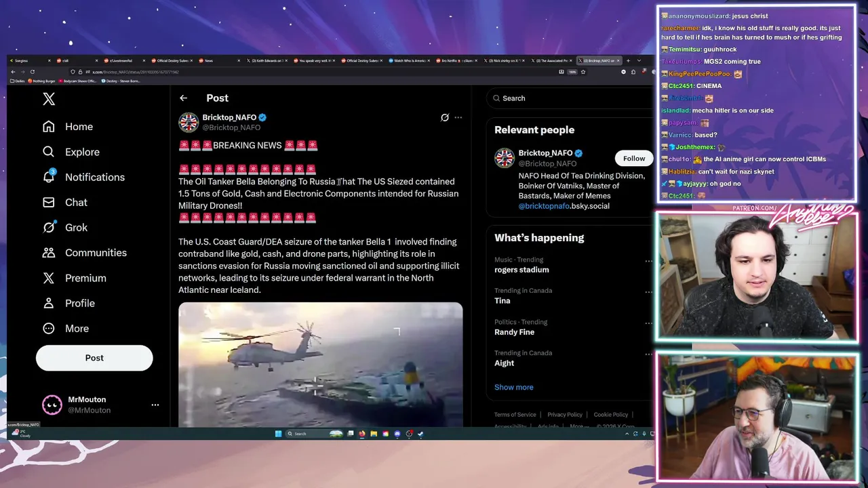
Task: Open Communities in the sidebar
Action: coord(84,253)
